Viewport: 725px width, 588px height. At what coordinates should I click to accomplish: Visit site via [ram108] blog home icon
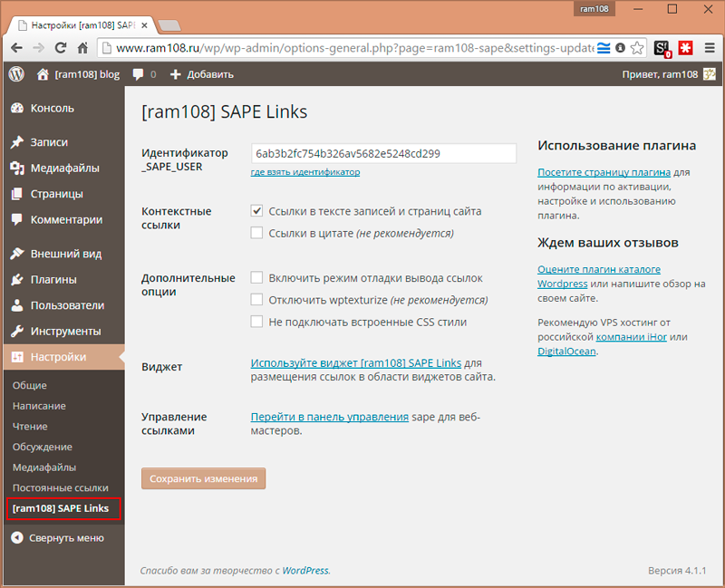[43, 74]
